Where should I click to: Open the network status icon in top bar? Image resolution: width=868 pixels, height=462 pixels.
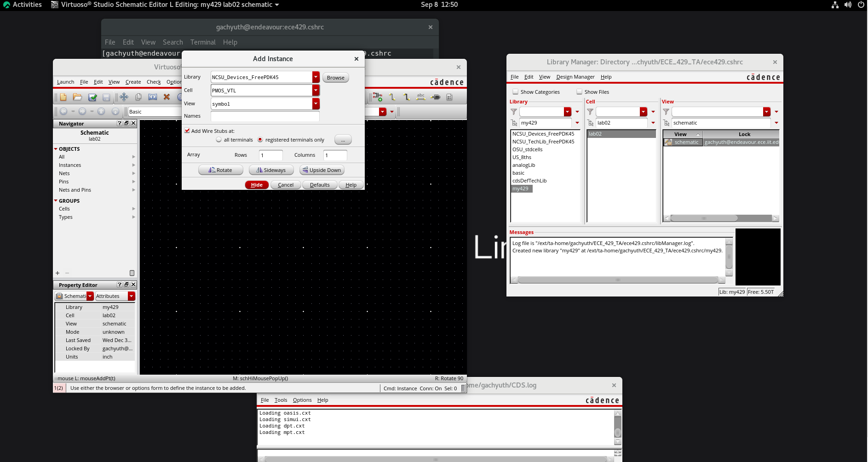pos(835,5)
